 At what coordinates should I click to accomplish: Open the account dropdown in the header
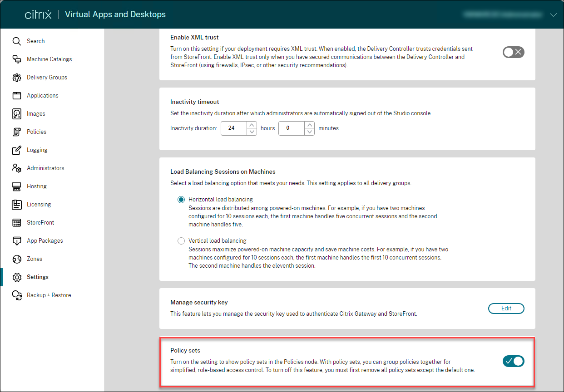click(x=554, y=15)
